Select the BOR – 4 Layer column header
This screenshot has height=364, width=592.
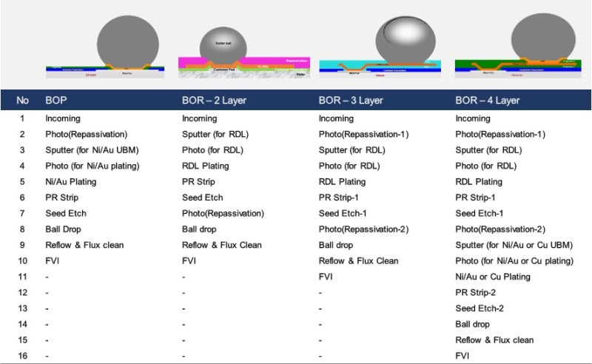click(488, 101)
